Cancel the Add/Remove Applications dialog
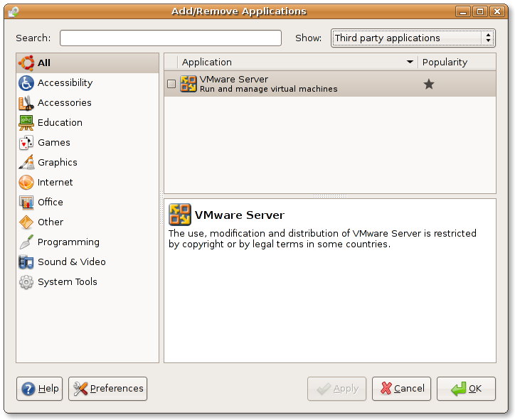 (401, 389)
